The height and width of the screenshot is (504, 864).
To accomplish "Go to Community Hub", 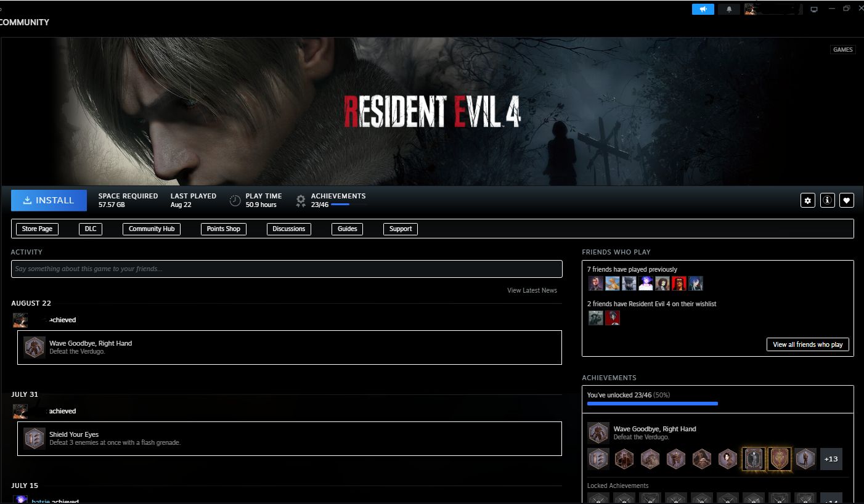I will 152,229.
